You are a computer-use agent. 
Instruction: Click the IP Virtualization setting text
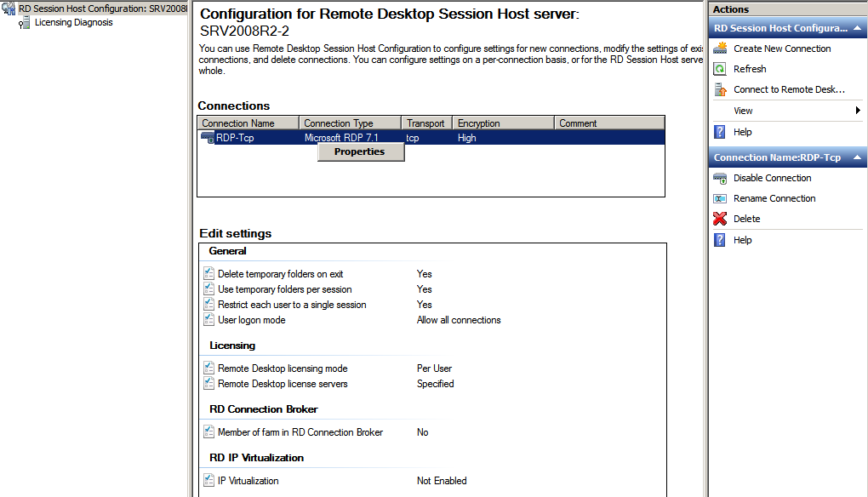pyautogui.click(x=248, y=481)
